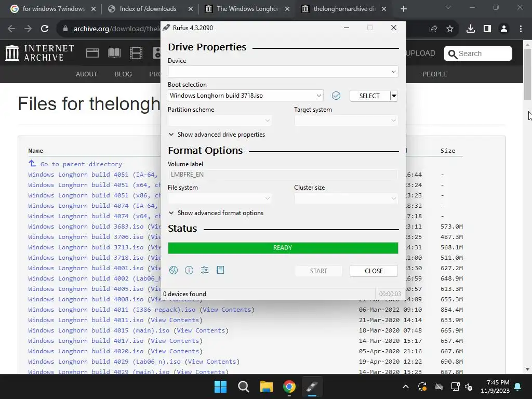Bookmark this page with star icon
Image resolution: width=532 pixels, height=399 pixels.
(x=450, y=29)
